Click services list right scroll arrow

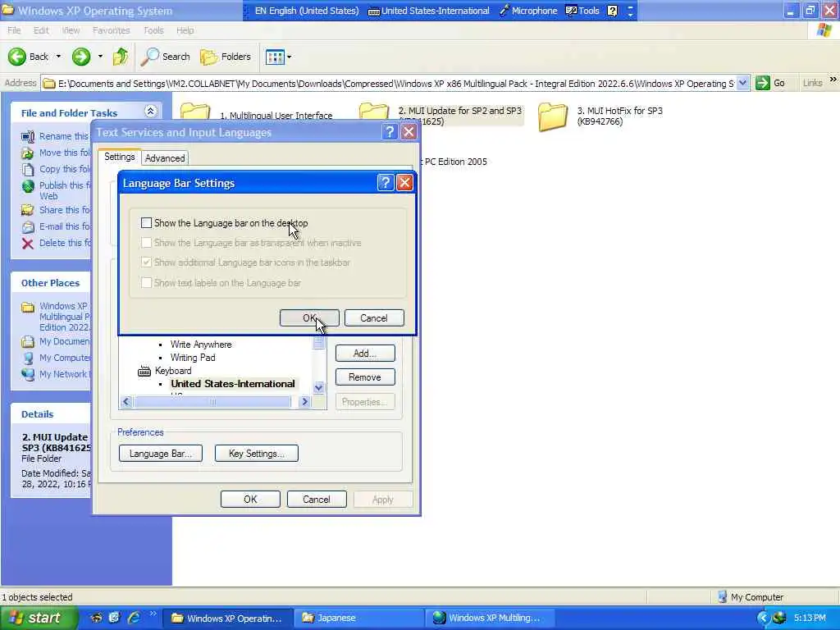click(305, 402)
